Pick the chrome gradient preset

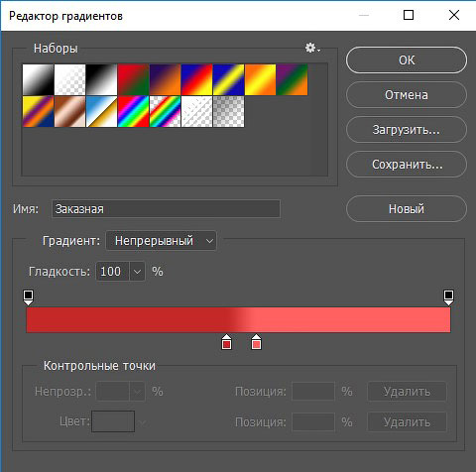tap(101, 111)
